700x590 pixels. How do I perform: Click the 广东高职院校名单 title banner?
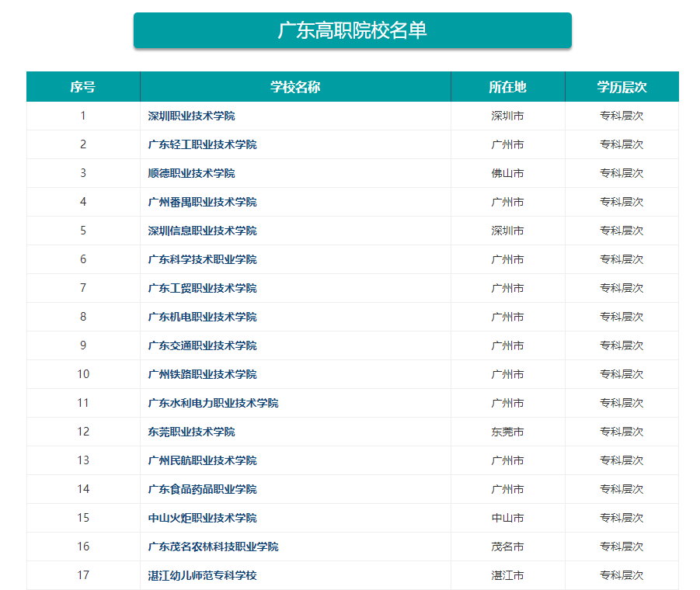[x=352, y=30]
